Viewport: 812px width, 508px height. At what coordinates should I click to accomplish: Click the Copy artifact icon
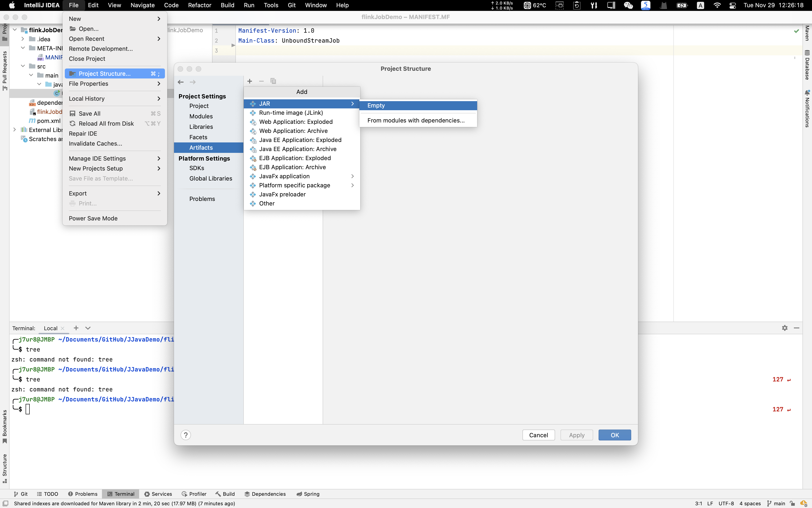click(273, 81)
